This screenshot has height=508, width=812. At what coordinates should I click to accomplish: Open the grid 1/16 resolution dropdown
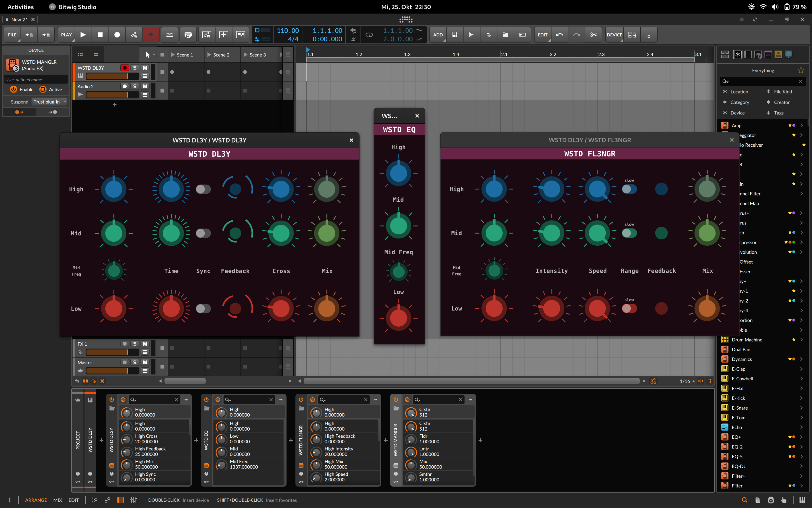click(687, 381)
